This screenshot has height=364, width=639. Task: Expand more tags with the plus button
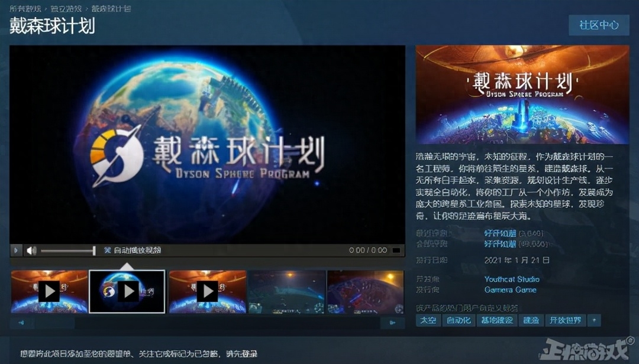click(x=595, y=321)
